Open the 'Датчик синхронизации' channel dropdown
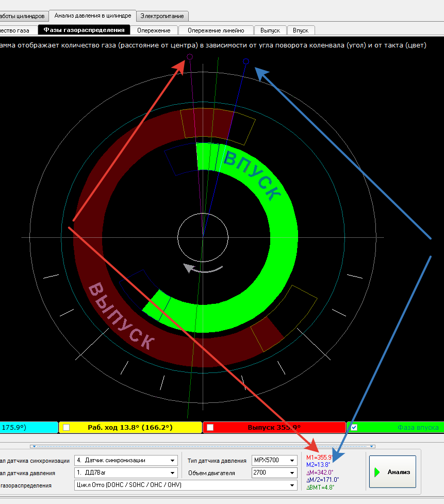 [173, 461]
